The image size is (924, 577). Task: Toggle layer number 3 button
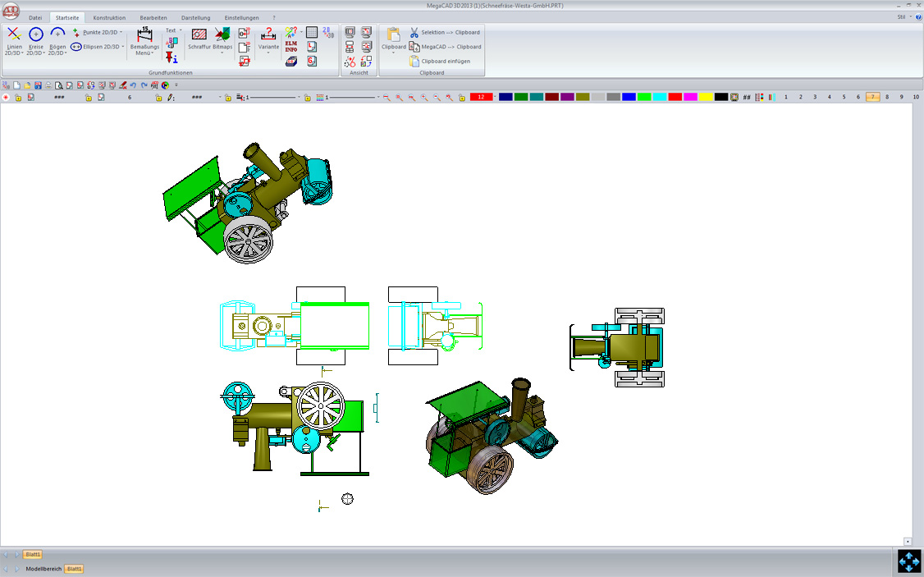[x=815, y=97]
